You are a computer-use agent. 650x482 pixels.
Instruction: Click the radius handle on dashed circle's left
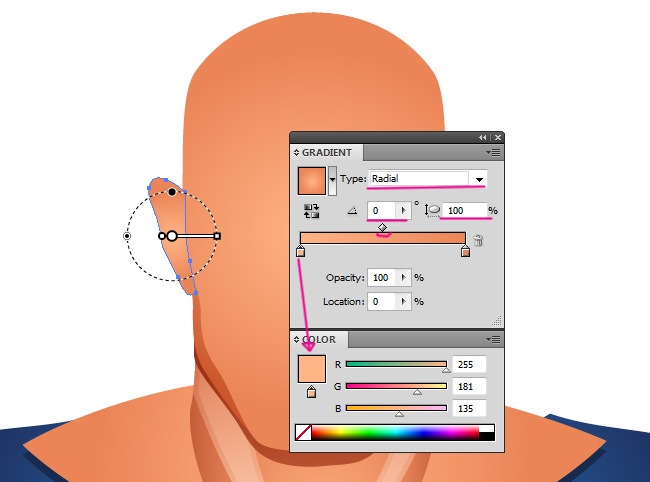coord(127,236)
